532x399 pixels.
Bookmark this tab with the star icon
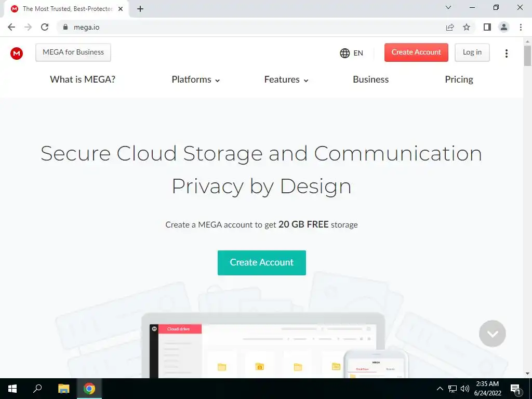point(467,27)
